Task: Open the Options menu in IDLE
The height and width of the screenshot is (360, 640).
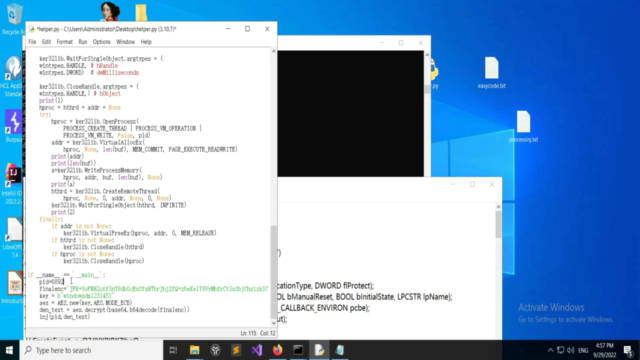Action: [x=101, y=42]
